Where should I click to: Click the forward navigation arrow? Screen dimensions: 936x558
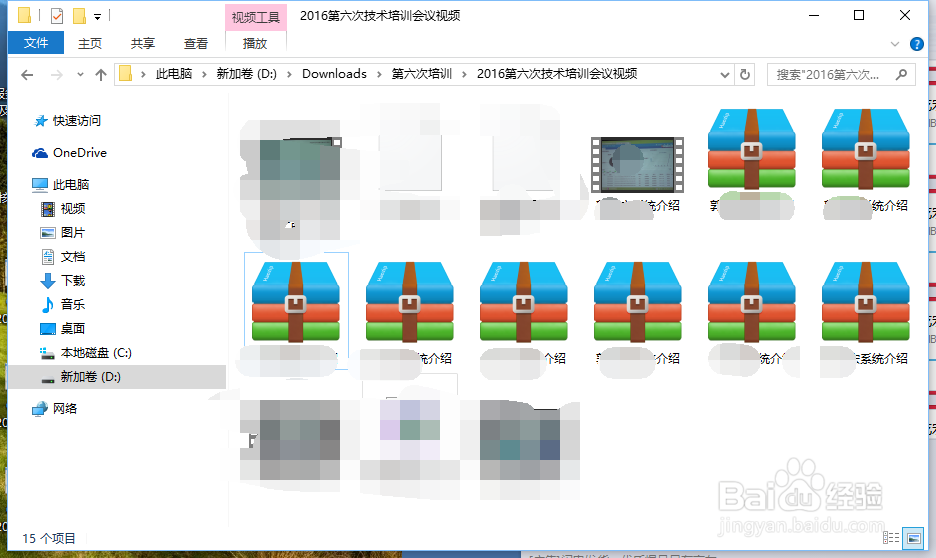pos(57,75)
